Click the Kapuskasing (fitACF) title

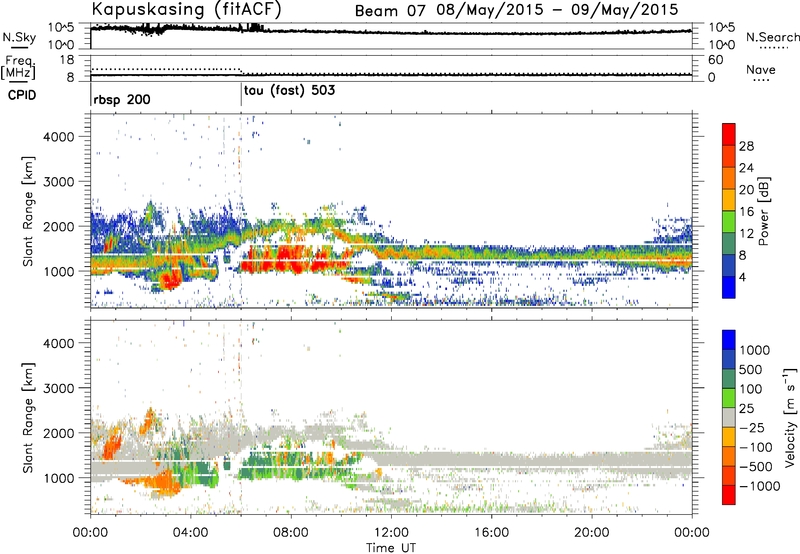pyautogui.click(x=186, y=9)
